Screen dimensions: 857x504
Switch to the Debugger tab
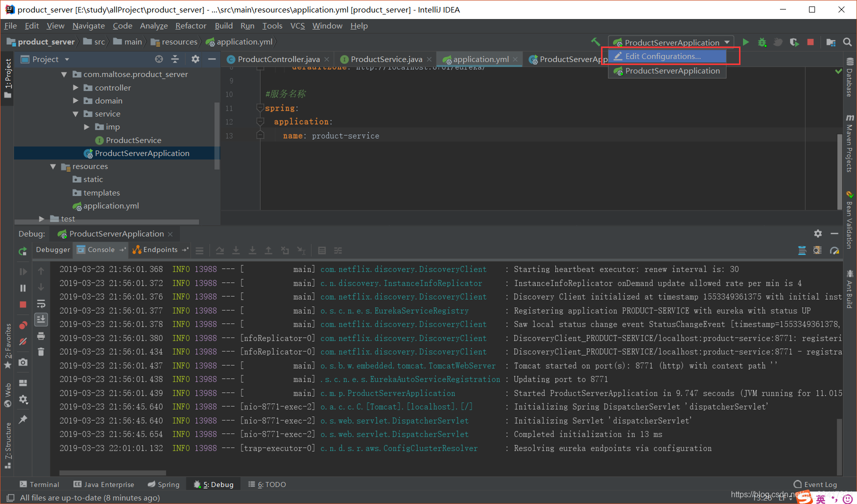click(x=53, y=250)
